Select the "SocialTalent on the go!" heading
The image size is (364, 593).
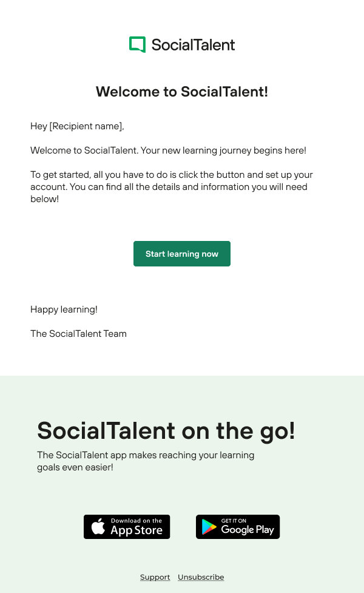tap(166, 431)
